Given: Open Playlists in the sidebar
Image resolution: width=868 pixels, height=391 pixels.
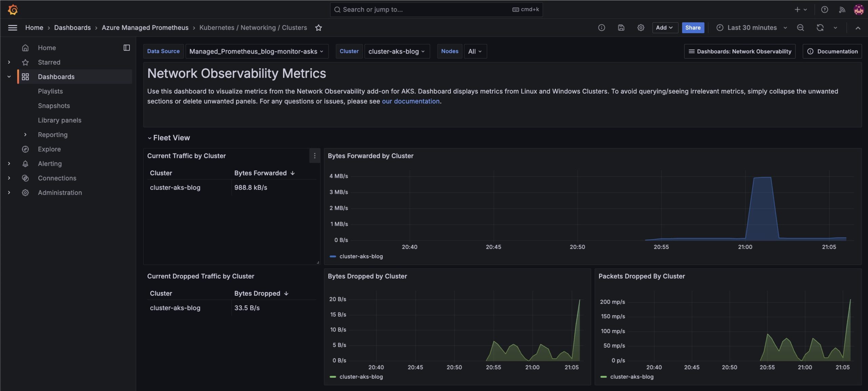Looking at the screenshot, I should (x=50, y=91).
